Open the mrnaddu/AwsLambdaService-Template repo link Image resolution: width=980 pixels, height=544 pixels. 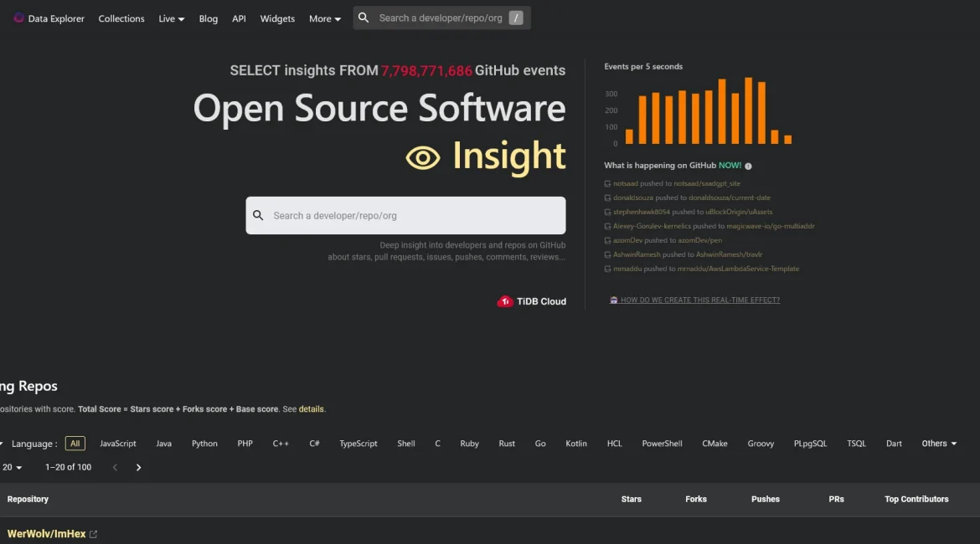coord(738,269)
